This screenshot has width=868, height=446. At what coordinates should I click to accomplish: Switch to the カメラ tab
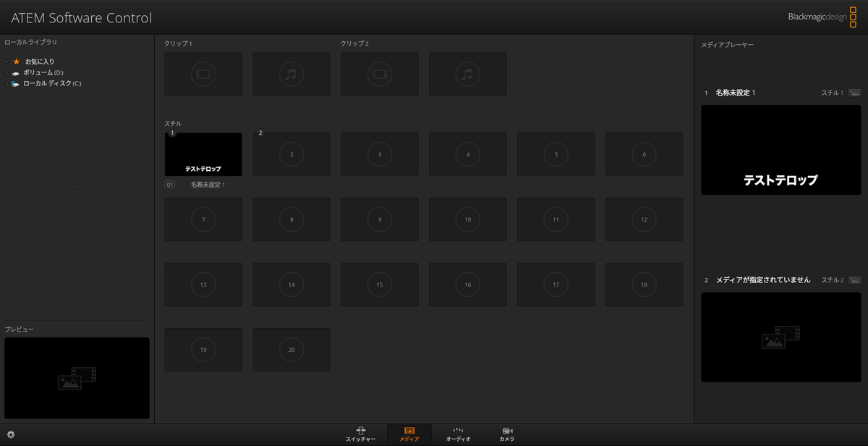click(507, 434)
